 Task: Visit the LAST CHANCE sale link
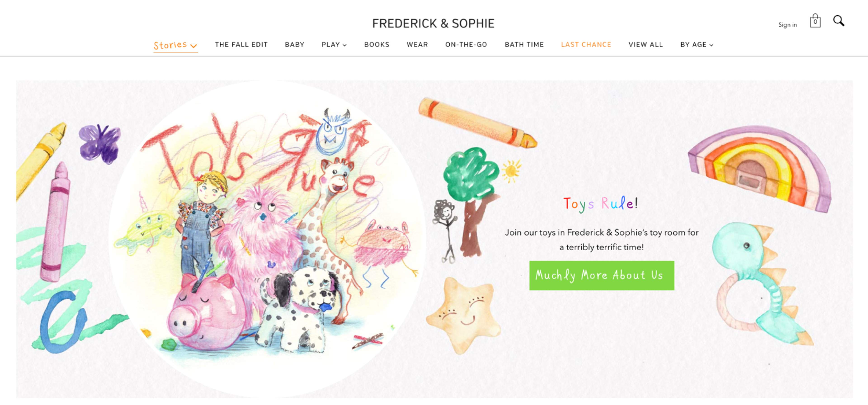coord(586,45)
